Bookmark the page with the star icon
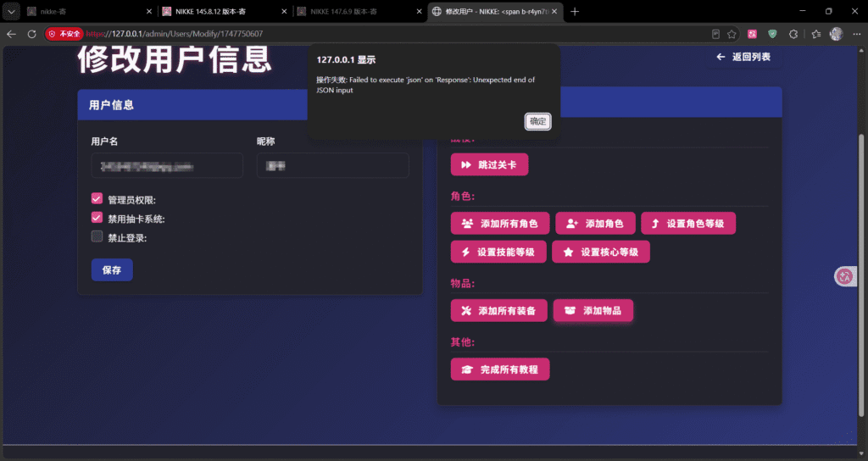868x461 pixels. (x=732, y=34)
